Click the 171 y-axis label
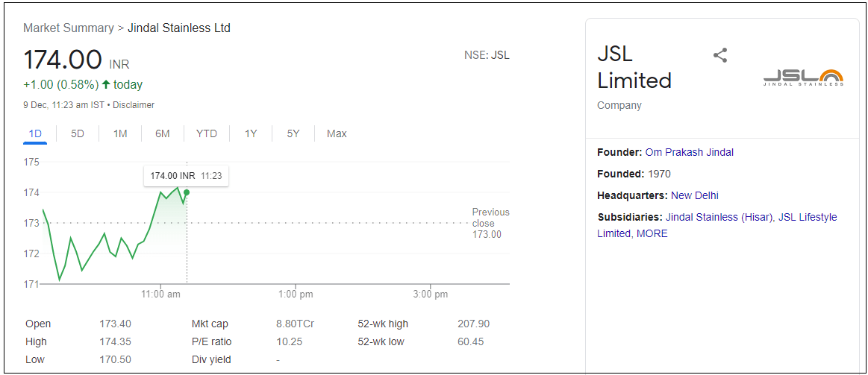This screenshot has width=868, height=375. pos(31,284)
